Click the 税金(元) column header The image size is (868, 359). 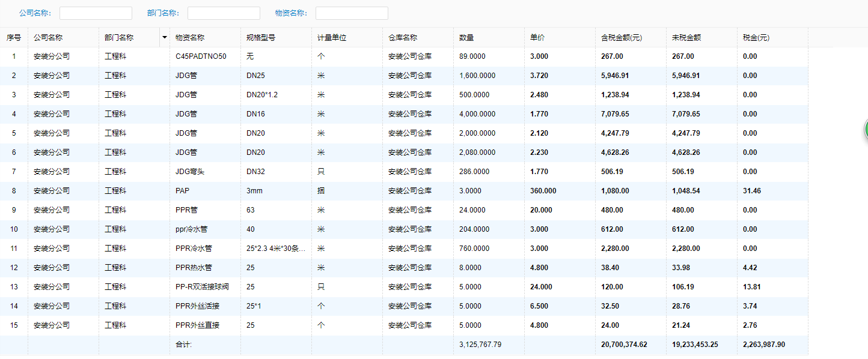pos(772,37)
